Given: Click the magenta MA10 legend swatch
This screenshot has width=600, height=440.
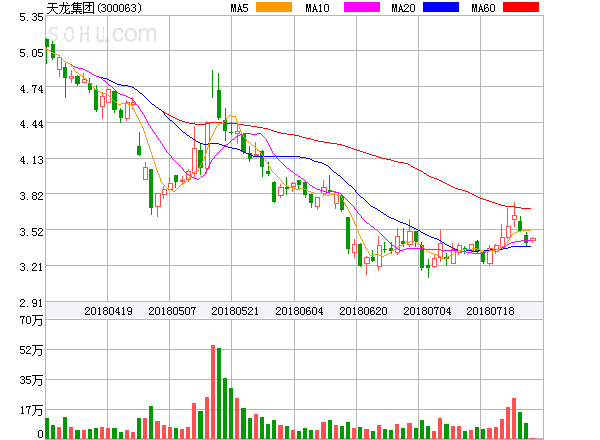Looking at the screenshot, I should click(362, 7).
